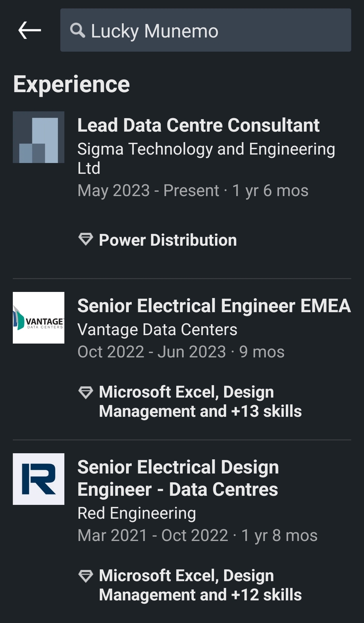Open Senior Electrical Design Engineer position
This screenshot has height=623, width=364.
point(178,478)
